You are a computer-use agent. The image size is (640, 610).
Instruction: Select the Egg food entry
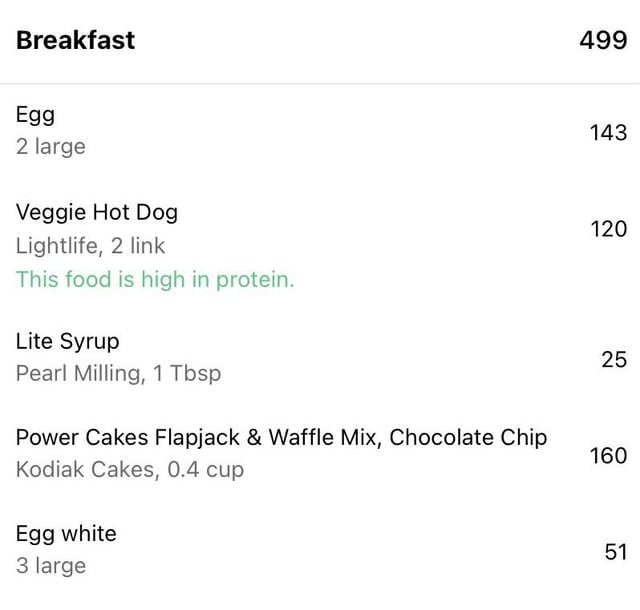click(320, 131)
